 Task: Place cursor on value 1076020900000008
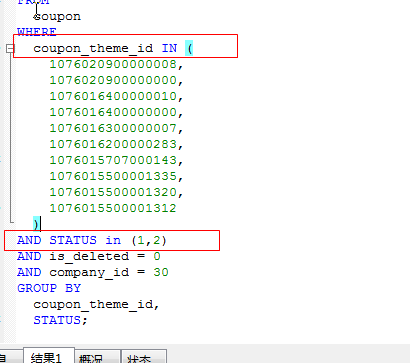[x=113, y=64]
